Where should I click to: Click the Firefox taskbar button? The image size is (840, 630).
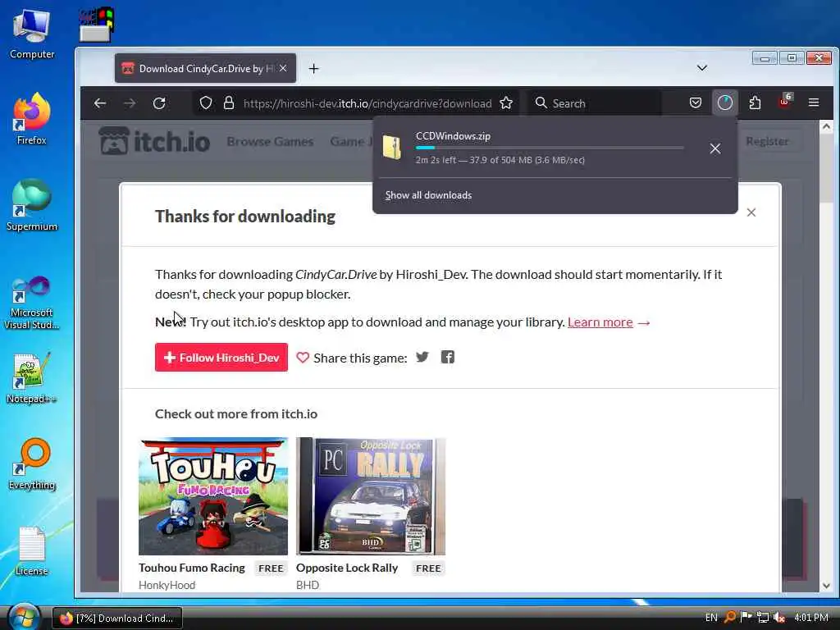tap(117, 619)
